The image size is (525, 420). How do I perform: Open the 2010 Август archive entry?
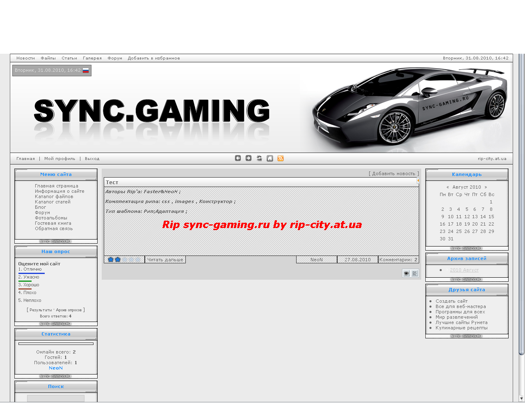tap(464, 270)
